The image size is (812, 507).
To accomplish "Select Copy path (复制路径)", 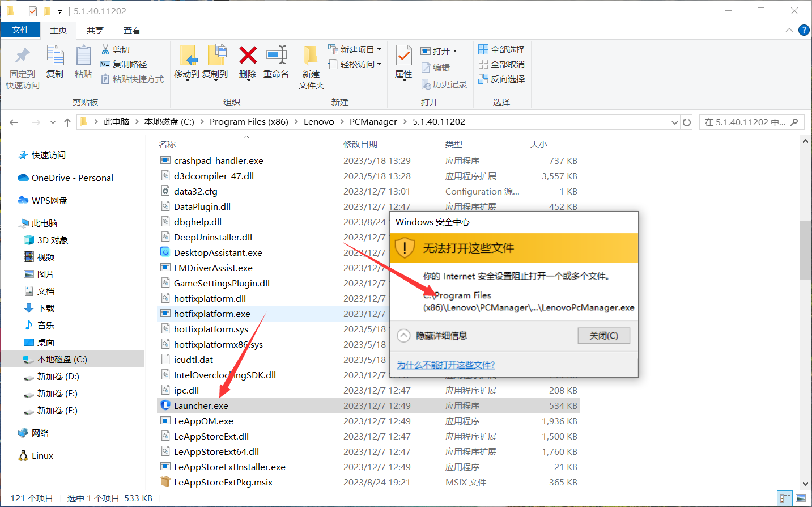I will [124, 64].
